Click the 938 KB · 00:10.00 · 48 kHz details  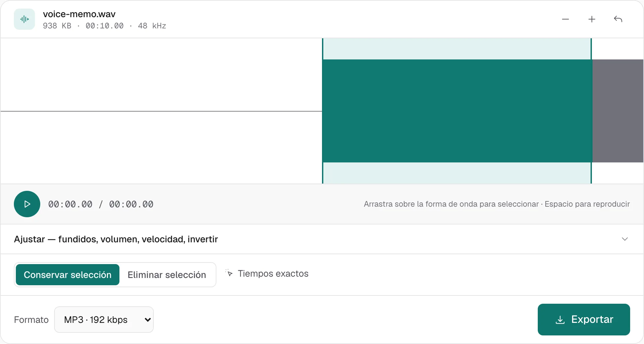[x=105, y=26]
